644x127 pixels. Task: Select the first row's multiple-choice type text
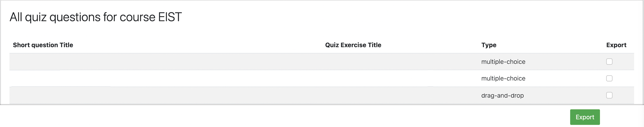tap(503, 62)
